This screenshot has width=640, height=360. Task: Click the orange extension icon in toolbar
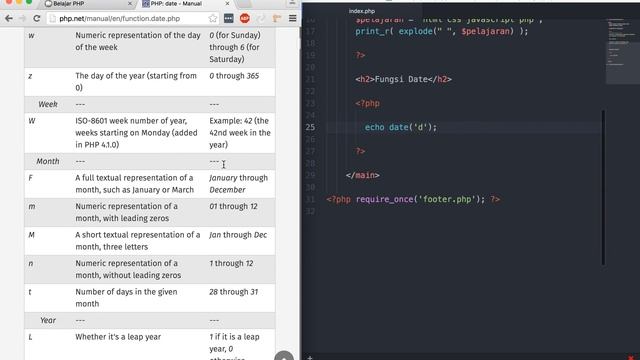tap(277, 18)
